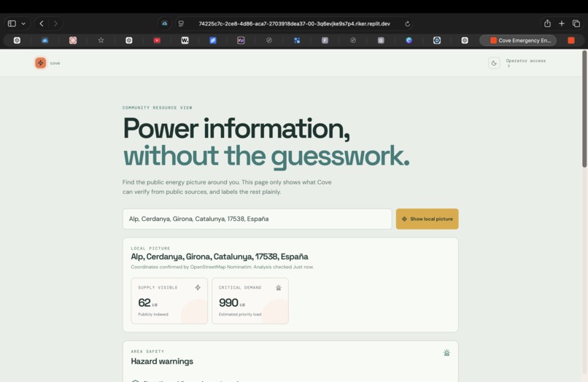
Task: Click the lightning icon on Supply Visible card
Action: 198,287
